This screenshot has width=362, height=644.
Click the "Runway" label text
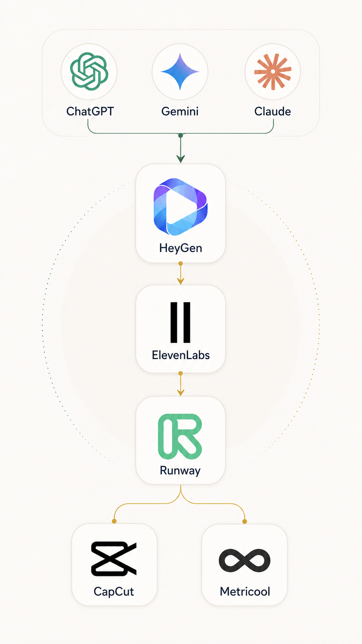click(x=180, y=471)
